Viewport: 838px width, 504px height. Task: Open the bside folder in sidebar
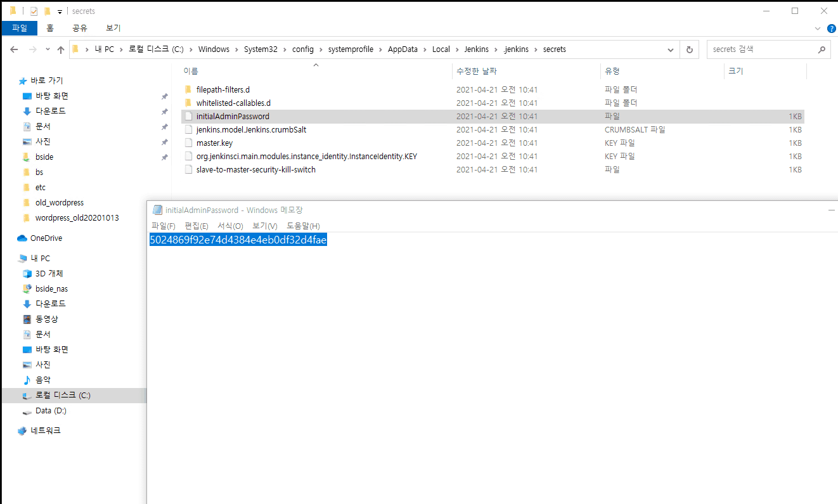pyautogui.click(x=44, y=157)
